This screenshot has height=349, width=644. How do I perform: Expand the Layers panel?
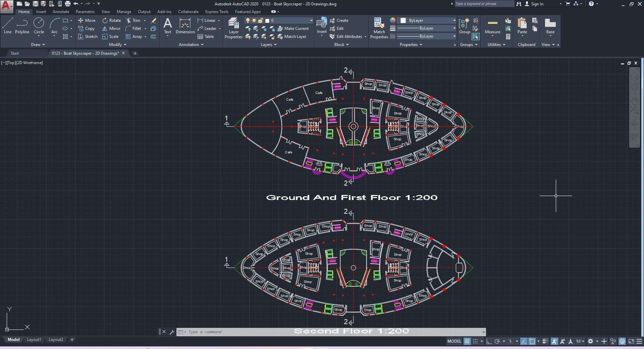pos(269,45)
